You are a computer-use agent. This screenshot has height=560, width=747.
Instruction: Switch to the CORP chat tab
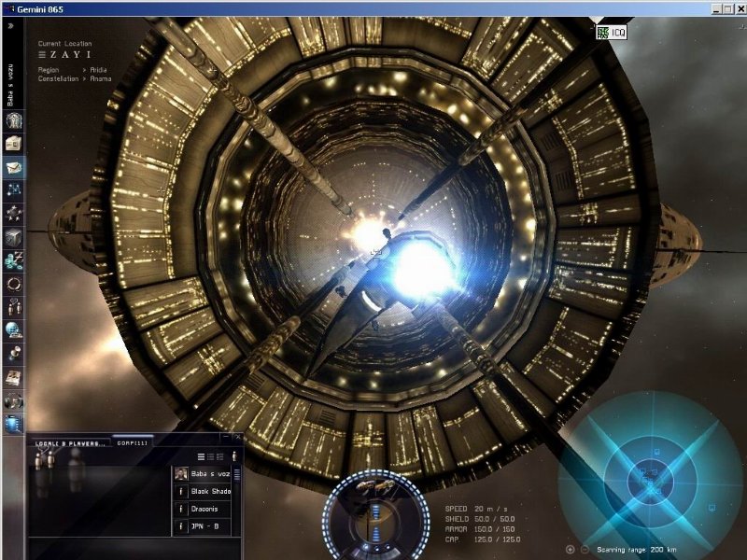click(132, 442)
